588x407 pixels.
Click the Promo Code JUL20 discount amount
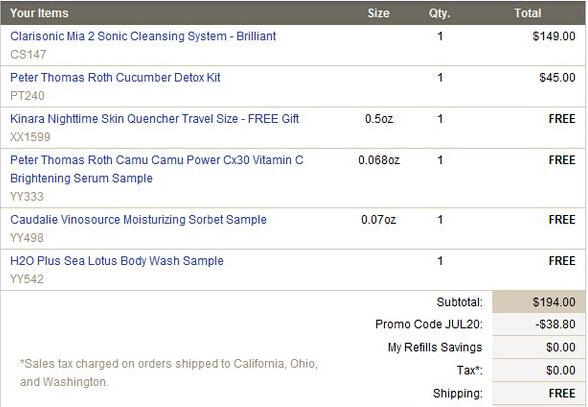tap(555, 324)
